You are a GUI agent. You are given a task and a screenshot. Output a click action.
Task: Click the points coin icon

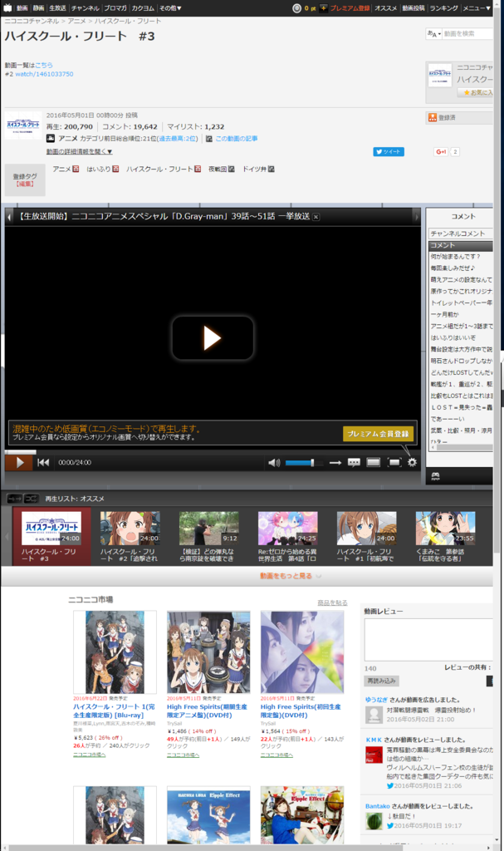point(296,8)
